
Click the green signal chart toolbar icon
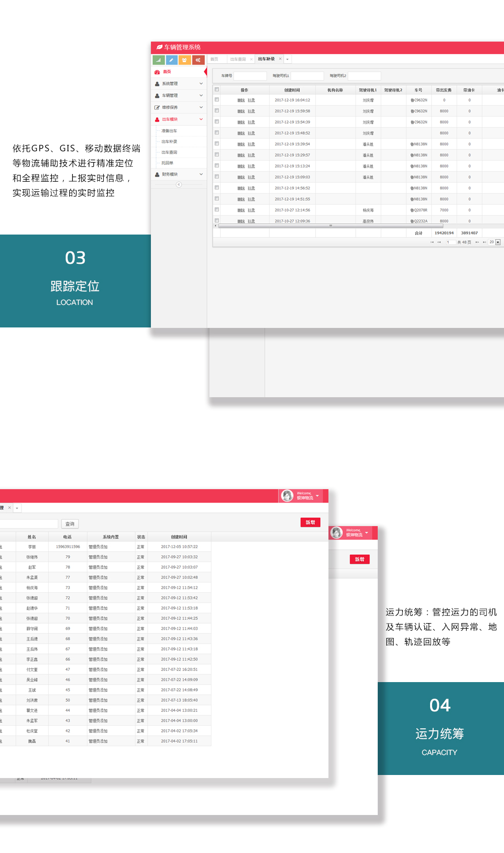(x=159, y=60)
